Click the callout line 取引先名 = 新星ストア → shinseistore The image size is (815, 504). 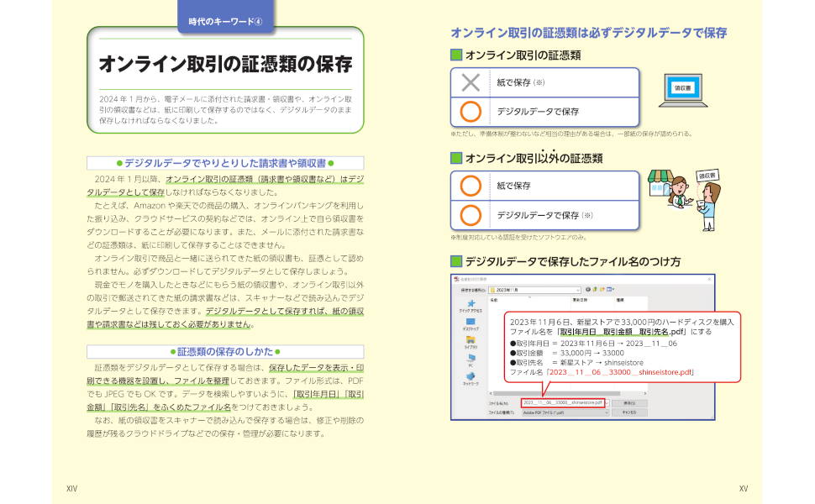click(x=576, y=363)
